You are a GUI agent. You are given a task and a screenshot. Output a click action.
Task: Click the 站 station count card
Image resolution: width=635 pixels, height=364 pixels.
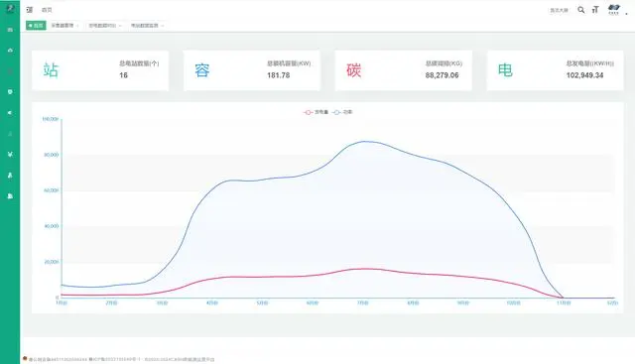click(x=100, y=70)
